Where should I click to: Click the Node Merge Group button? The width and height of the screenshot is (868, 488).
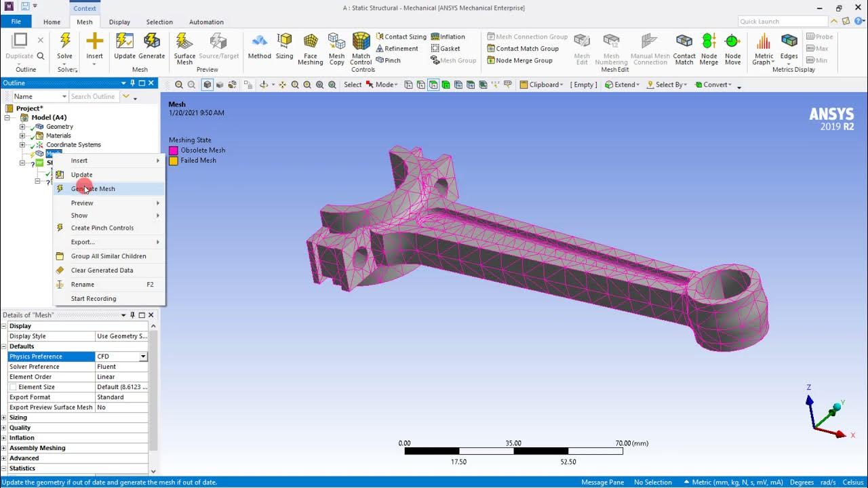coord(519,60)
